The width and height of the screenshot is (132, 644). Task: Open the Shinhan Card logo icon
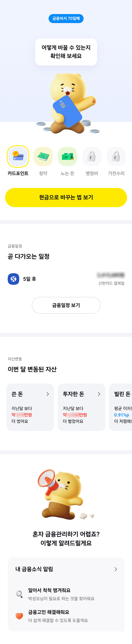[13, 279]
